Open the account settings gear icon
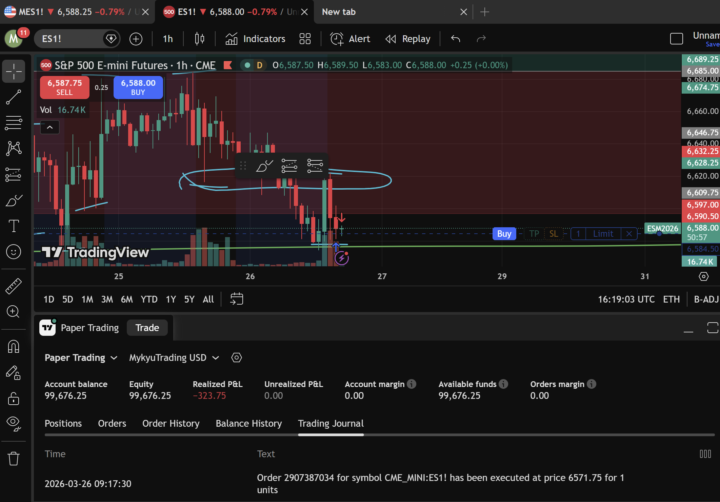This screenshot has width=720, height=502. coord(236,358)
